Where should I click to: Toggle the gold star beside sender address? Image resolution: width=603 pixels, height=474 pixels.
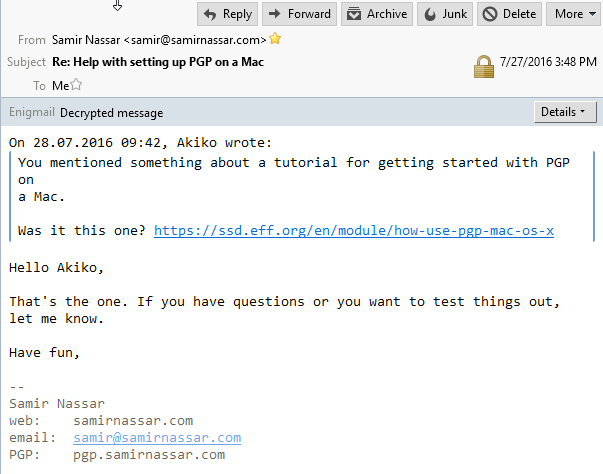[275, 38]
